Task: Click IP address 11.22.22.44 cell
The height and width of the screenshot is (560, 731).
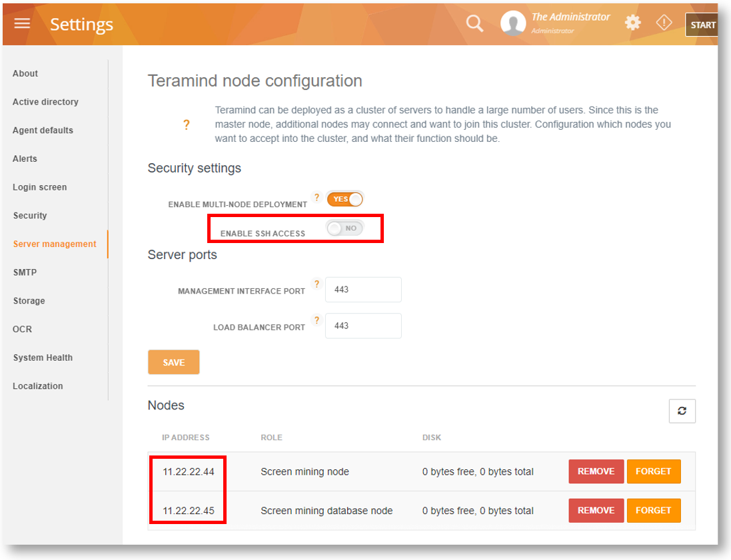Action: pos(189,472)
